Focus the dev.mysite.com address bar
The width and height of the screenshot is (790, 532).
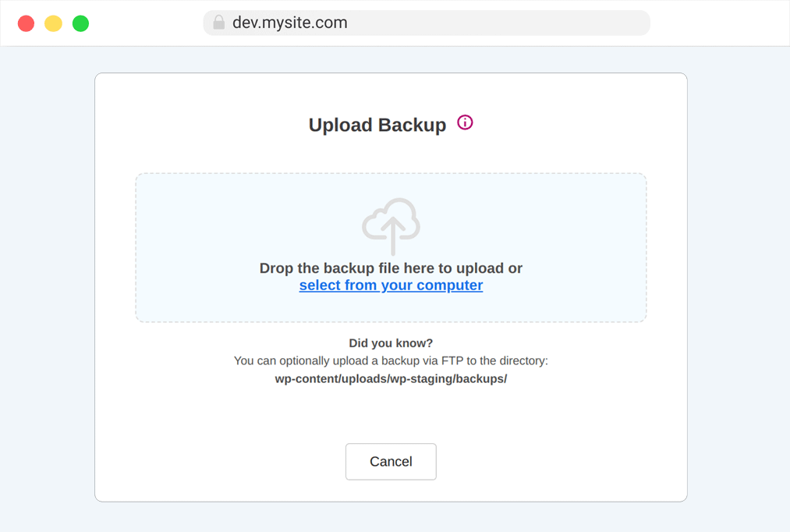click(x=427, y=23)
